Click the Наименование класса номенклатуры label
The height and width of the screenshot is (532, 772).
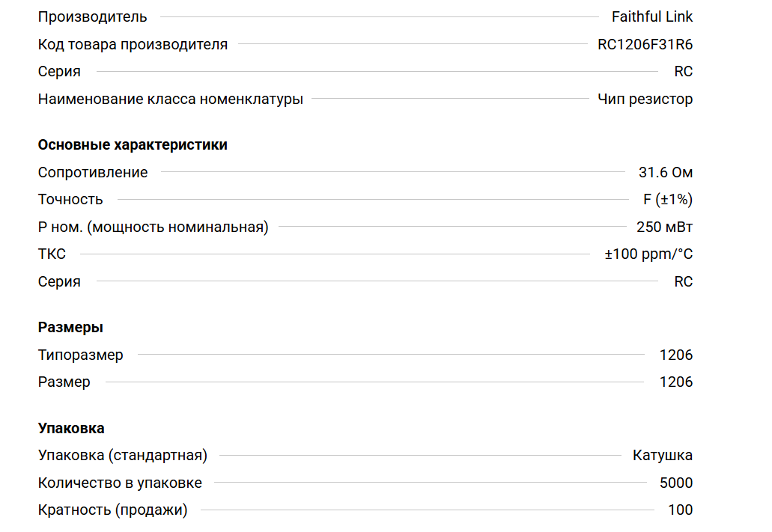click(171, 99)
